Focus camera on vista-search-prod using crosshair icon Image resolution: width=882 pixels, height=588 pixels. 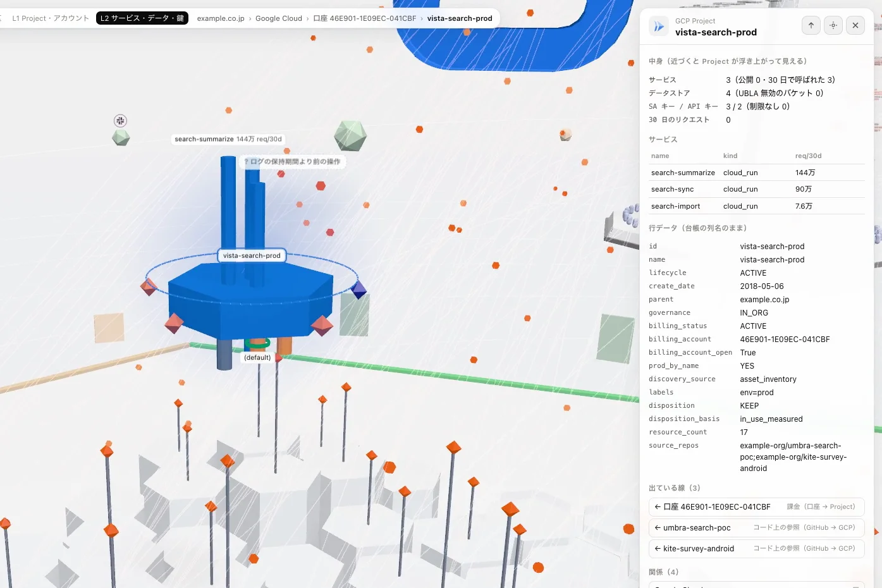833,25
